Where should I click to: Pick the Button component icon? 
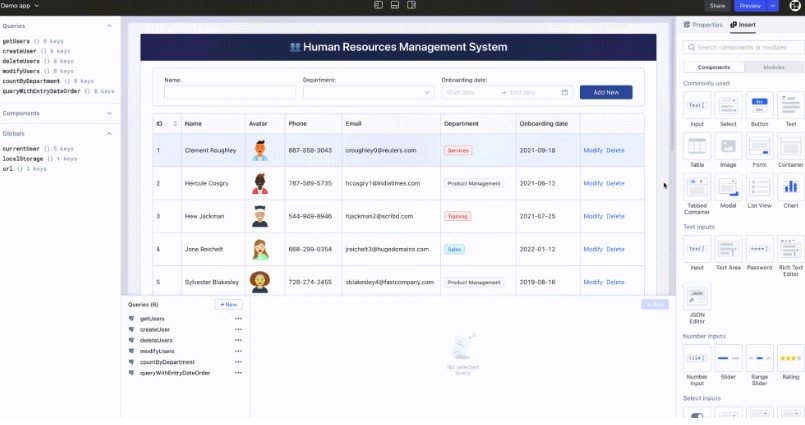coord(759,106)
